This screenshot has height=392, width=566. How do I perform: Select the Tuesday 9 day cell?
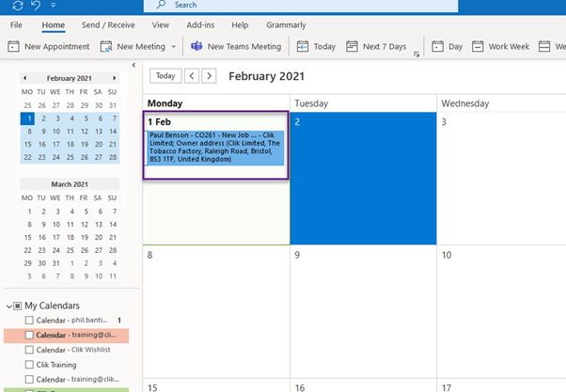tap(363, 312)
